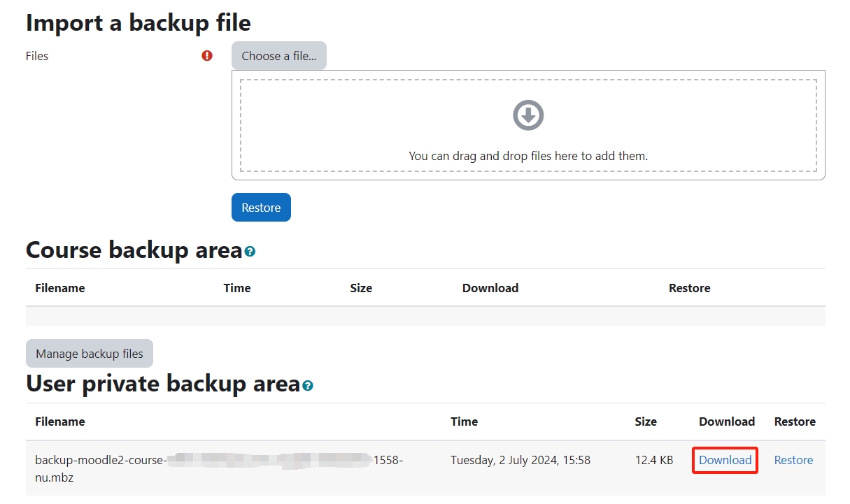The image size is (850, 504).
Task: Select the Filename column header in Course backup area
Action: coord(59,287)
